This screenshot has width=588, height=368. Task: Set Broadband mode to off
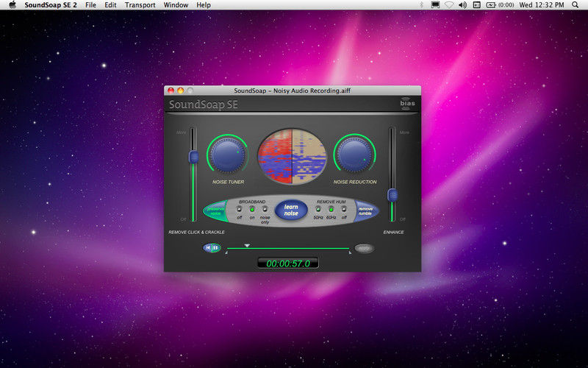(240, 209)
